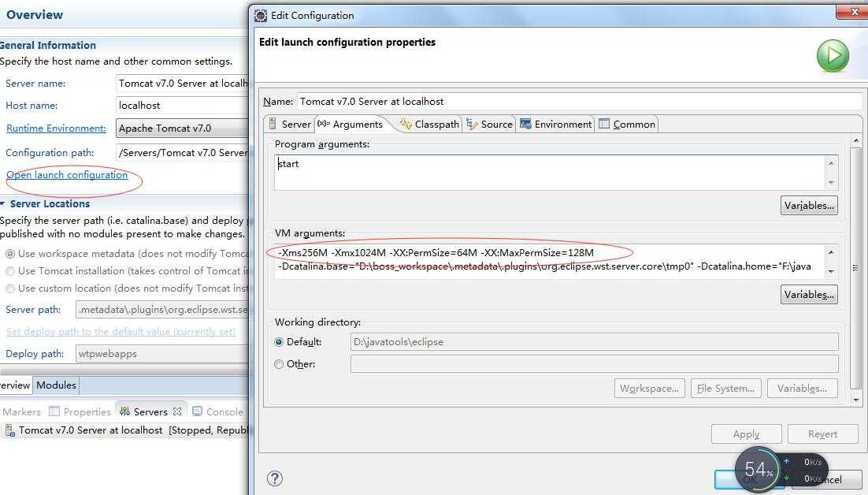The width and height of the screenshot is (868, 495).
Task: Click in the Program arguments text area
Action: point(550,173)
